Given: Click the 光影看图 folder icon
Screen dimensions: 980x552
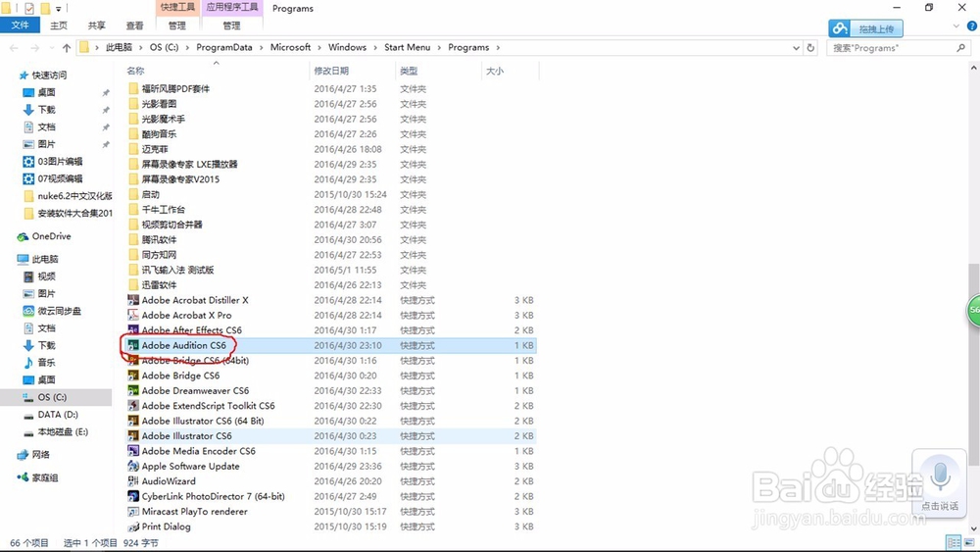Looking at the screenshot, I should (133, 104).
